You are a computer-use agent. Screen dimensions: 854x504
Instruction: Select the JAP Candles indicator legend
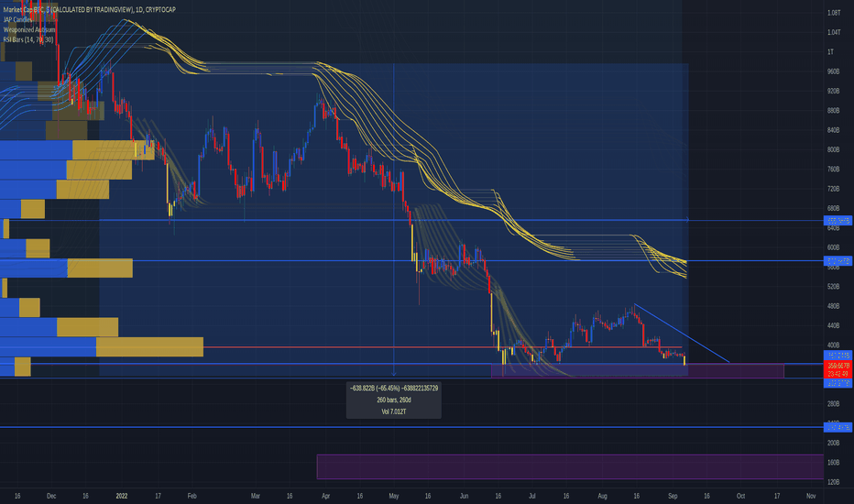click(17, 19)
